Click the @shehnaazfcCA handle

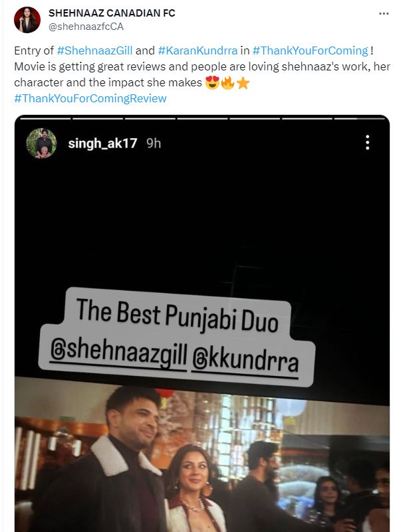pyautogui.click(x=86, y=27)
